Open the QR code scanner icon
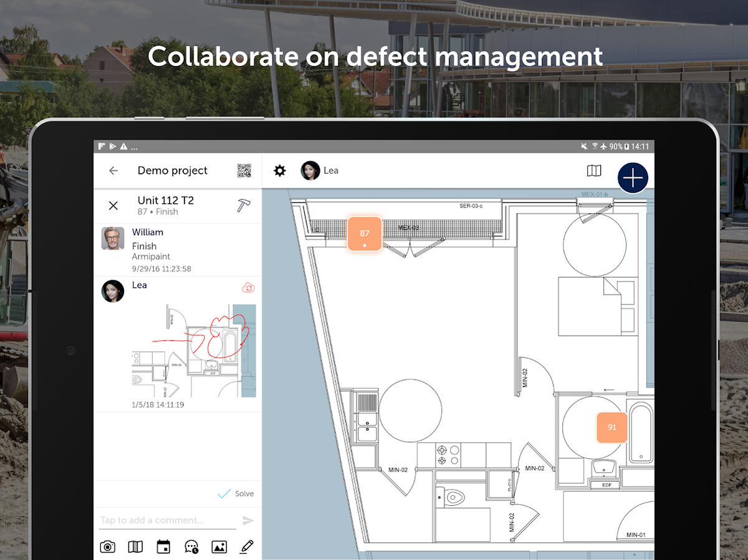The width and height of the screenshot is (748, 560). coord(244,171)
